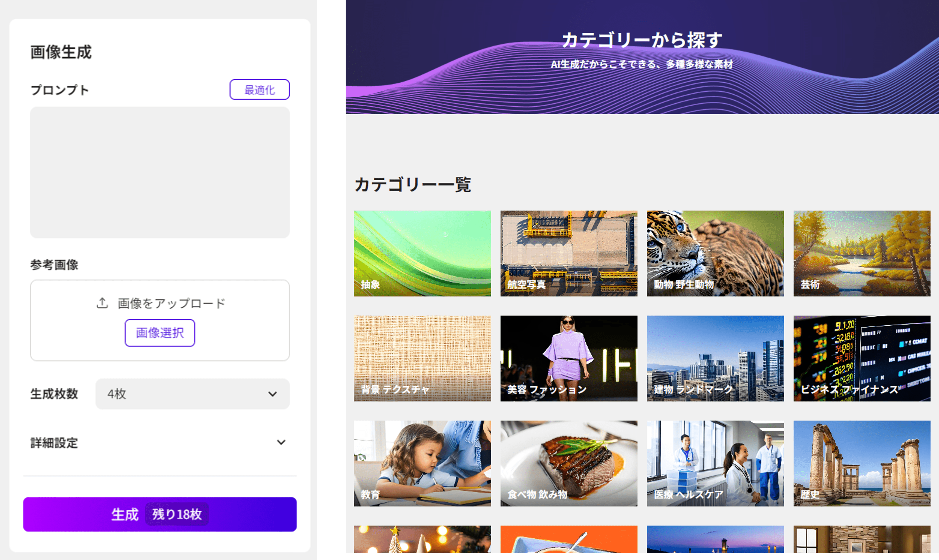Click inside the プロンプト text area

point(160,172)
